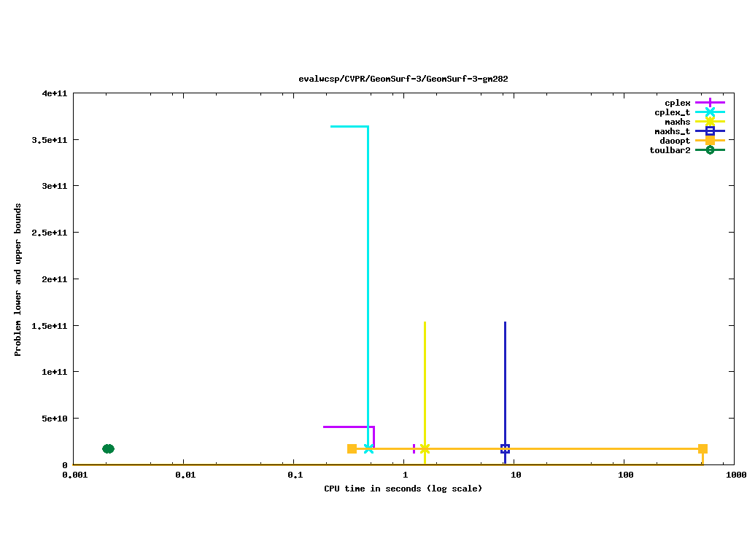Click the green toulbar2 circle data point

point(108,448)
